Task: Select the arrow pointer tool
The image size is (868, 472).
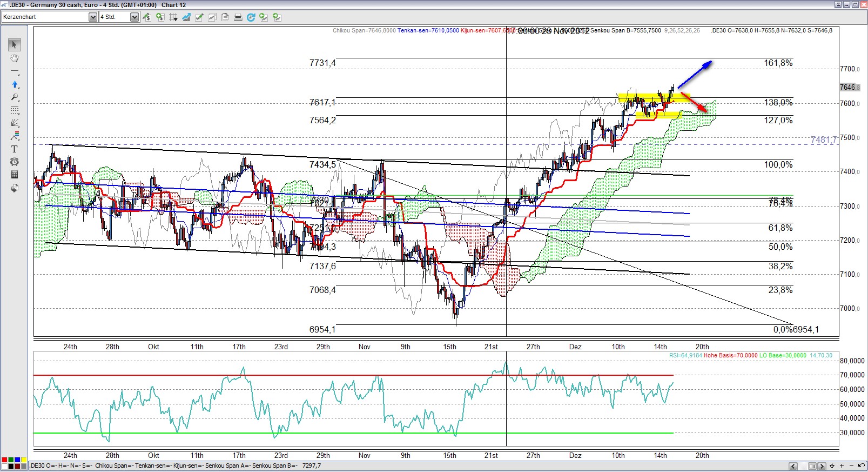Action: [x=15, y=45]
